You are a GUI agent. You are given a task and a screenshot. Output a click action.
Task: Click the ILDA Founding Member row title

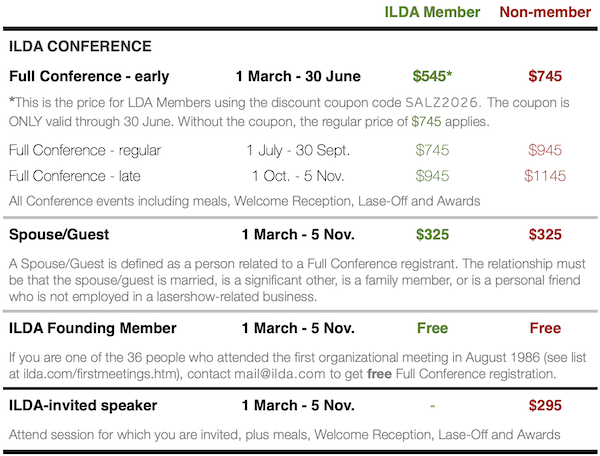point(92,328)
